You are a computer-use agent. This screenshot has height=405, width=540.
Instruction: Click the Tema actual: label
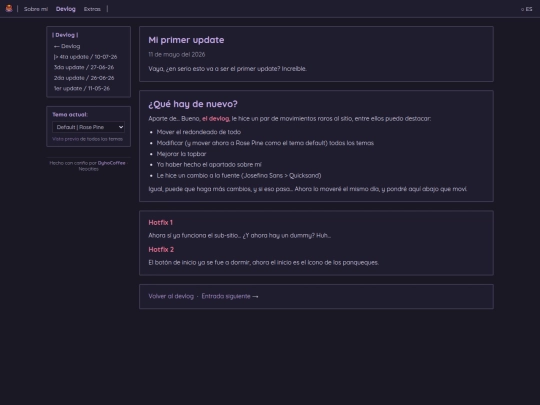click(70, 114)
